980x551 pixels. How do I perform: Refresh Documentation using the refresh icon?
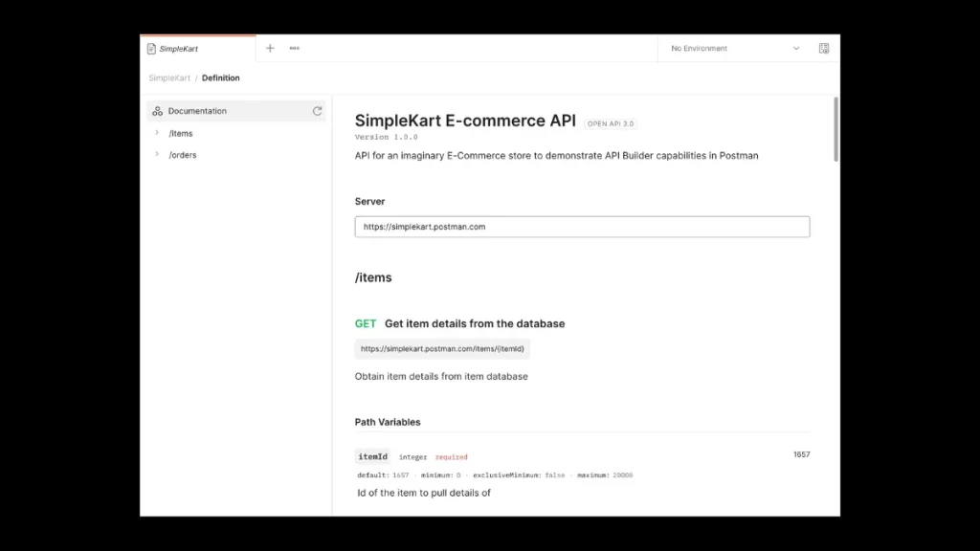tap(317, 110)
